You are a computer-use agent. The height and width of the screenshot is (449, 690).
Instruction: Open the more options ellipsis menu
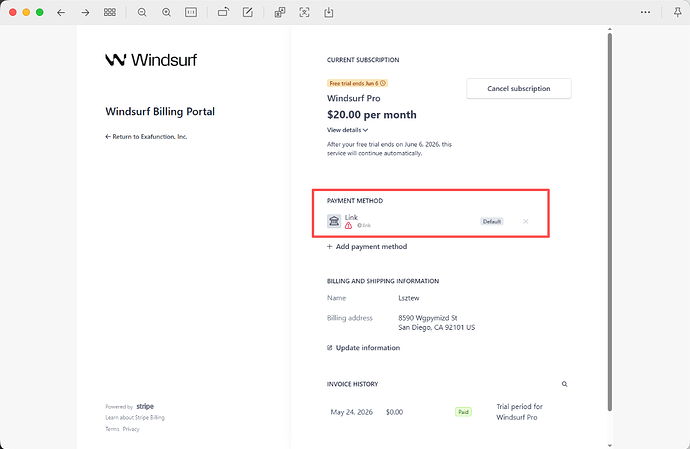645,12
